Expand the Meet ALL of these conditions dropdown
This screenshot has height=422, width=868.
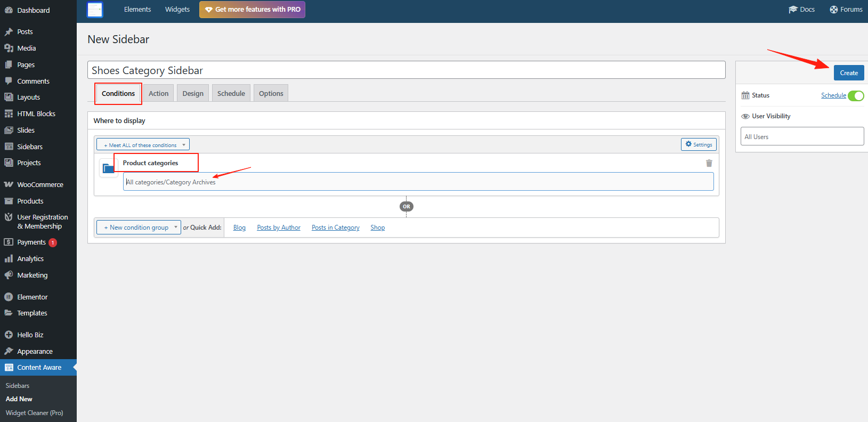[x=143, y=145]
